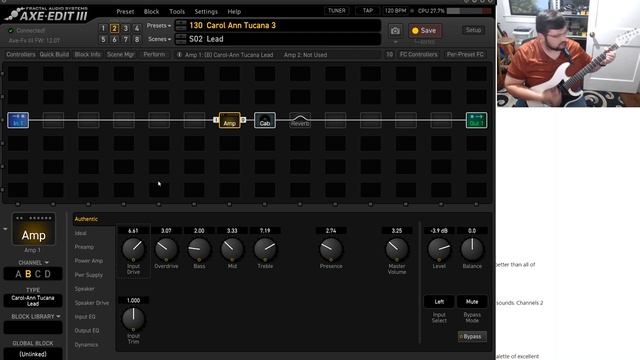Open Global Block Unlinked selector
Viewport: 640px width, 360px height.
33,354
